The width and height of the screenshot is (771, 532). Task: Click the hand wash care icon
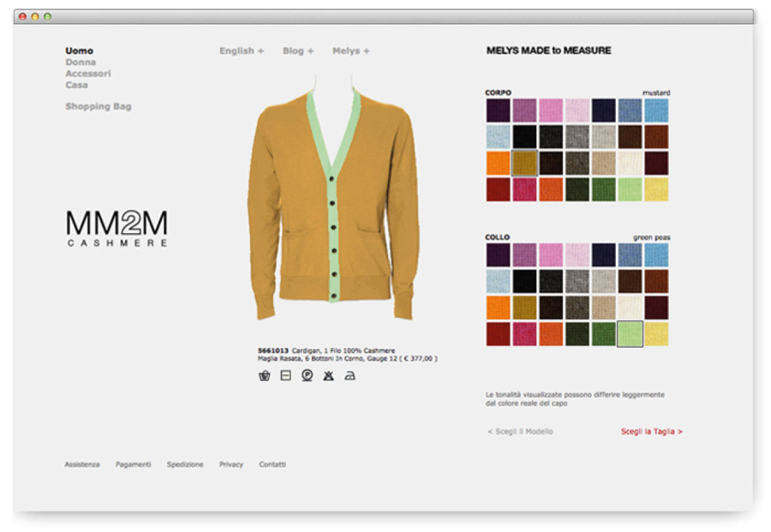pyautogui.click(x=264, y=376)
